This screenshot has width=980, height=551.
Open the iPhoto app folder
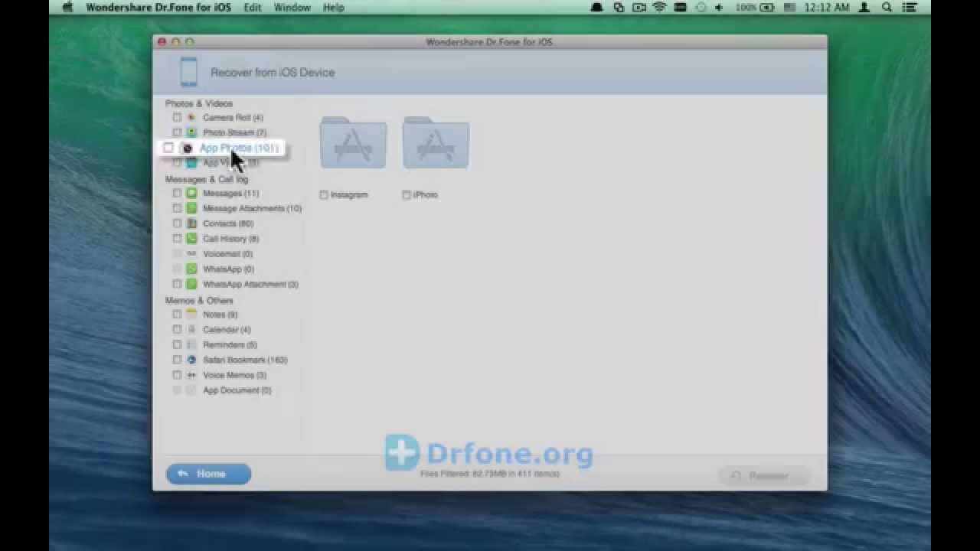436,142
